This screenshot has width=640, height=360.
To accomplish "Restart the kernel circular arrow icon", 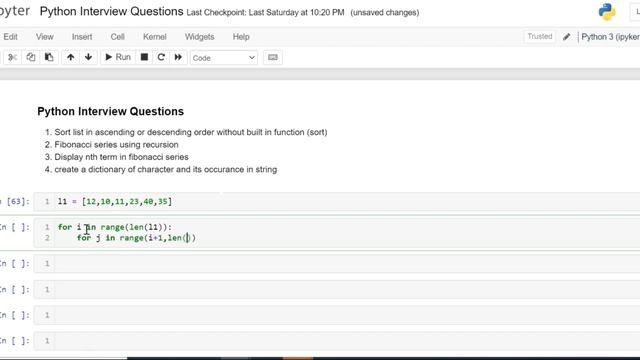I will pos(161,58).
